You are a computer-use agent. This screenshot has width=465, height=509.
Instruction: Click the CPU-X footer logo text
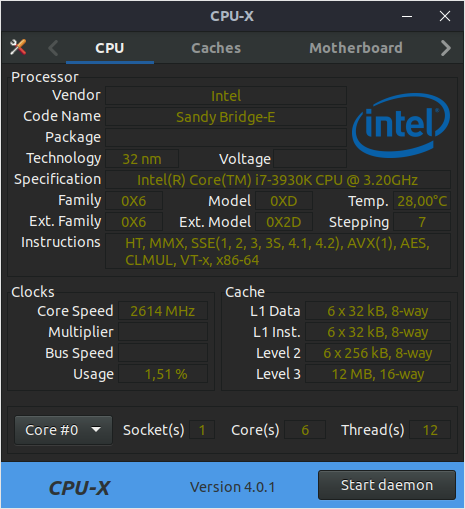[x=79, y=488]
